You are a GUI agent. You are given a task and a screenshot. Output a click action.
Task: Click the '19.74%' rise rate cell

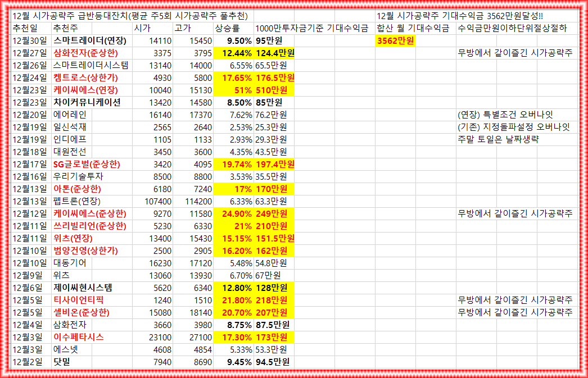coord(234,165)
